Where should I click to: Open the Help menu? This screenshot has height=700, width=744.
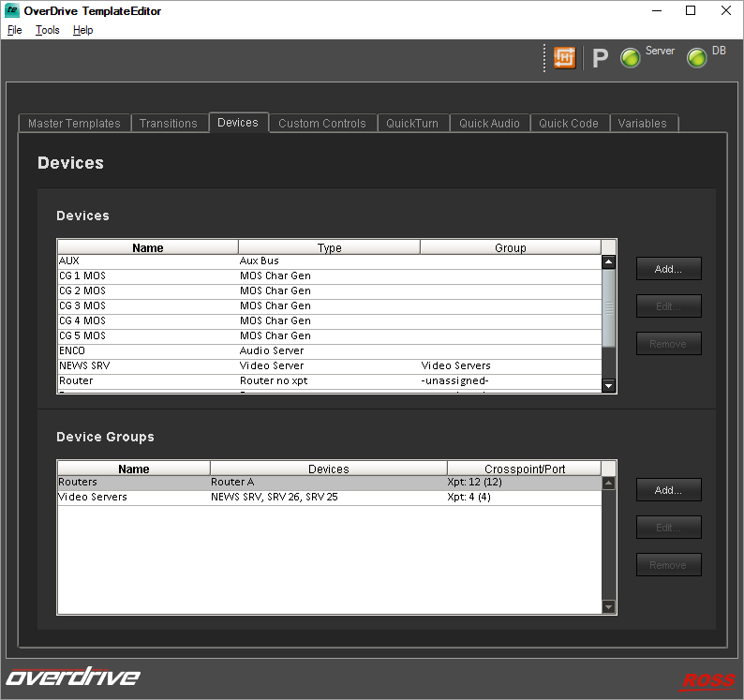coord(82,30)
